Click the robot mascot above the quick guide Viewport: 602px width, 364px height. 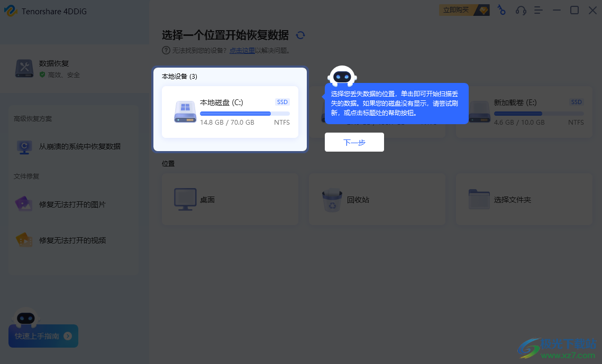pyautogui.click(x=26, y=317)
